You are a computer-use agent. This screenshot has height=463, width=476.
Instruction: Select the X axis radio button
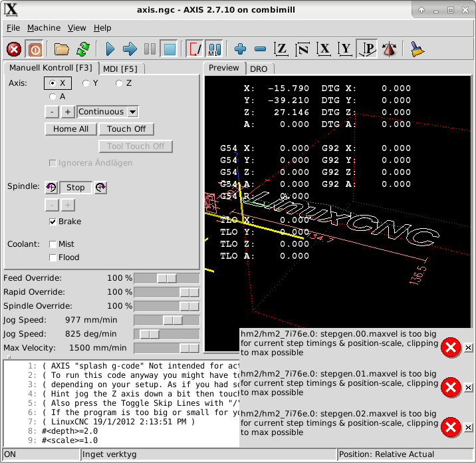tap(58, 83)
